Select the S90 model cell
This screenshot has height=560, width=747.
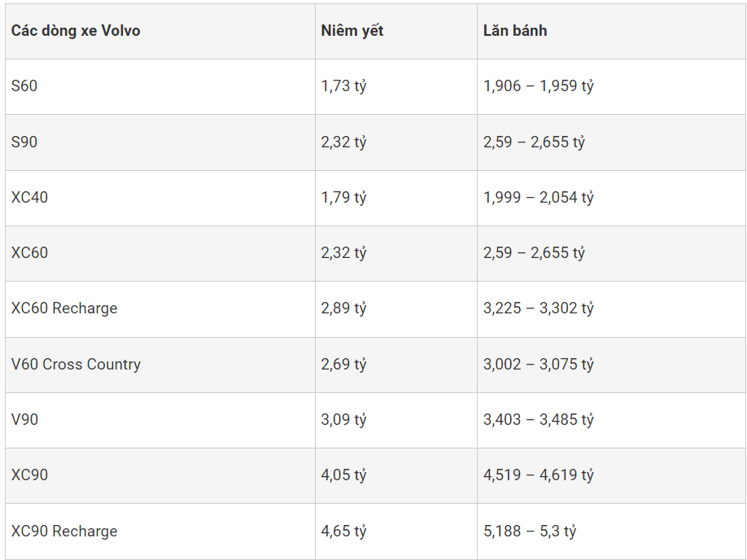tap(24, 142)
